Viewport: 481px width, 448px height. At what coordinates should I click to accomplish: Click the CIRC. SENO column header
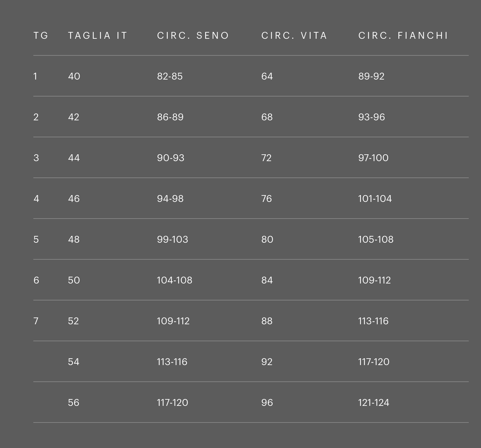193,35
